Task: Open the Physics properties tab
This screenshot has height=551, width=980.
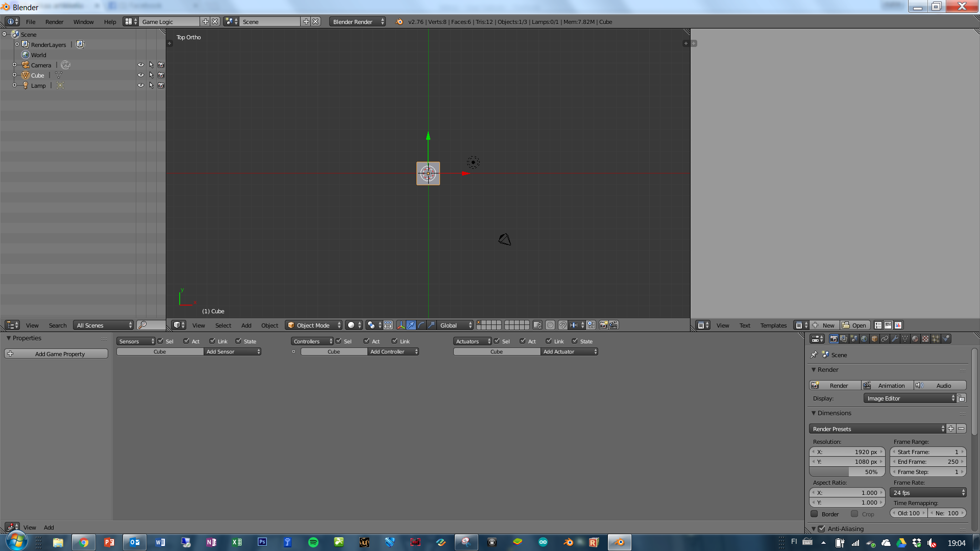Action: 946,339
